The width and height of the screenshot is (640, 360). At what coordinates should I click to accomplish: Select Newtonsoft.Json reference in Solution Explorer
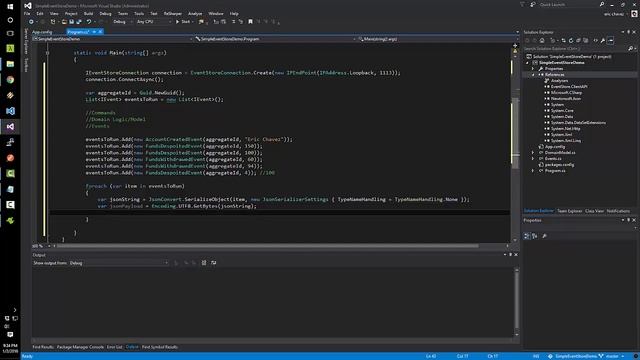(566, 98)
